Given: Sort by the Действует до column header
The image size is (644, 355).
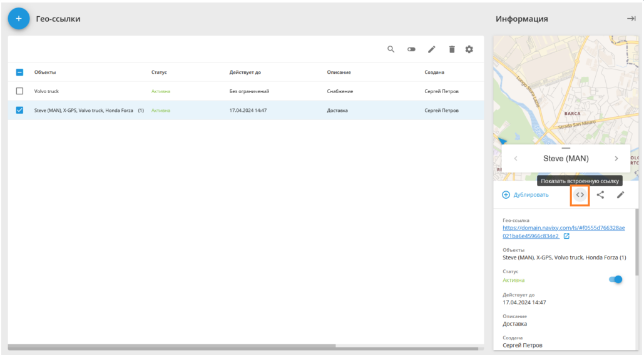Looking at the screenshot, I should click(x=245, y=72).
